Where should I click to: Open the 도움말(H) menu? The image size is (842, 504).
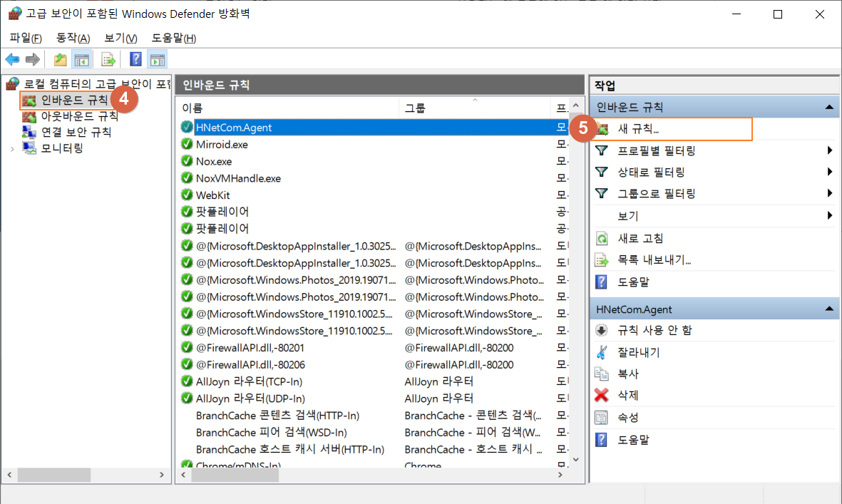coord(173,38)
